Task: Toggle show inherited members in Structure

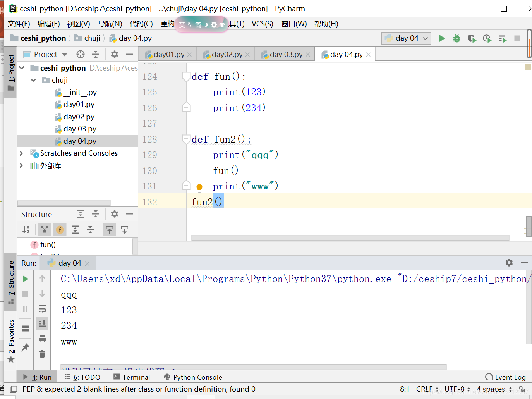Action: 45,230
